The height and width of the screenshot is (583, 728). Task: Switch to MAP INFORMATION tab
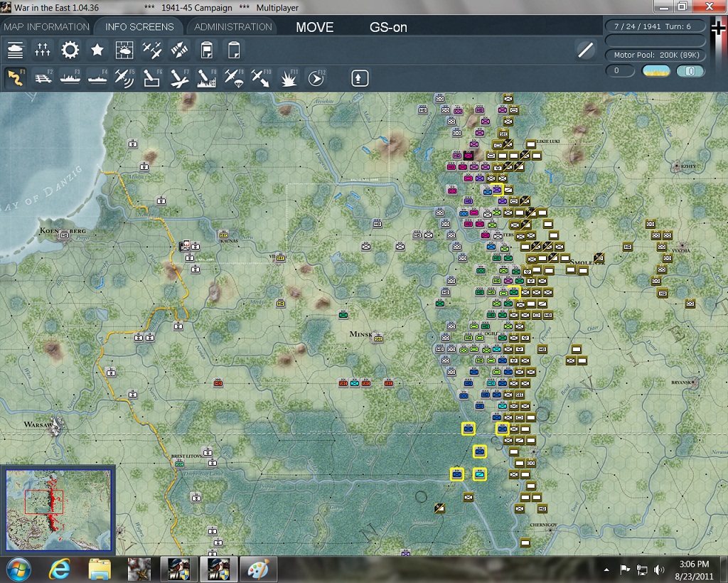point(46,27)
